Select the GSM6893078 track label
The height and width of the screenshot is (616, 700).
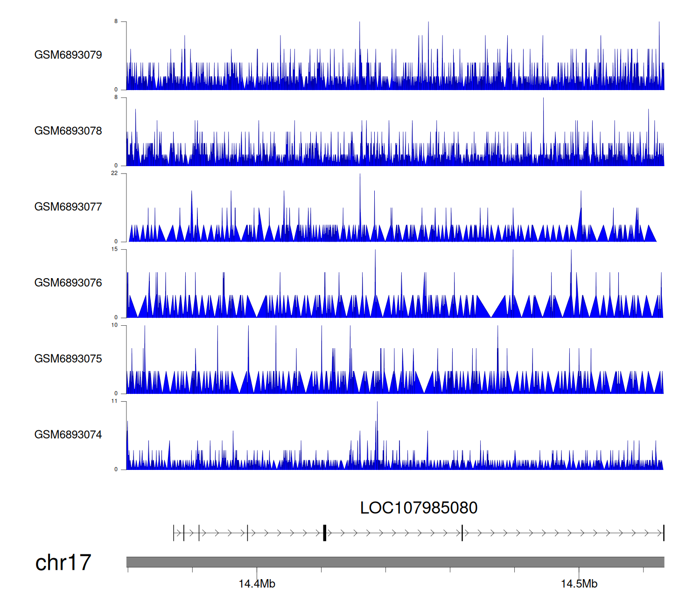[x=68, y=131]
